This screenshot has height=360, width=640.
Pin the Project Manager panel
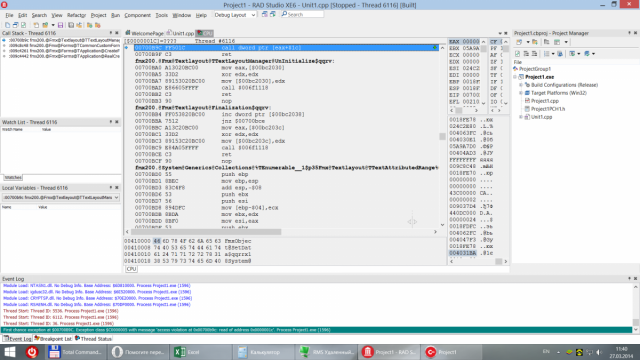(x=629, y=33)
